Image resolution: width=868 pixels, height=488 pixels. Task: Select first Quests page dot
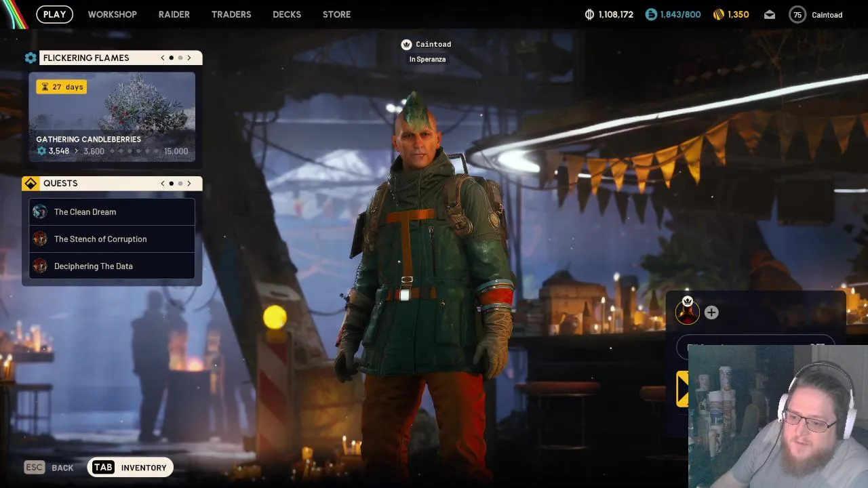(172, 183)
